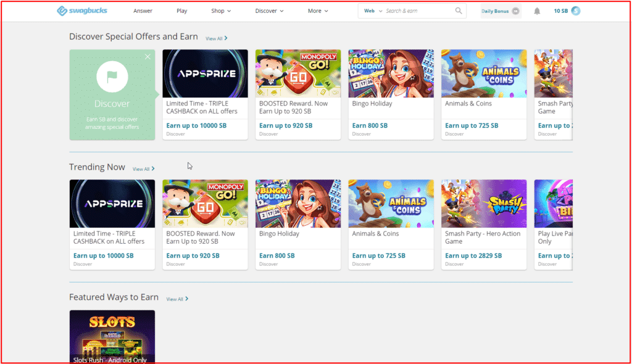Image resolution: width=632 pixels, height=364 pixels.
Task: Click the Swagbucks logo
Action: pos(81,10)
